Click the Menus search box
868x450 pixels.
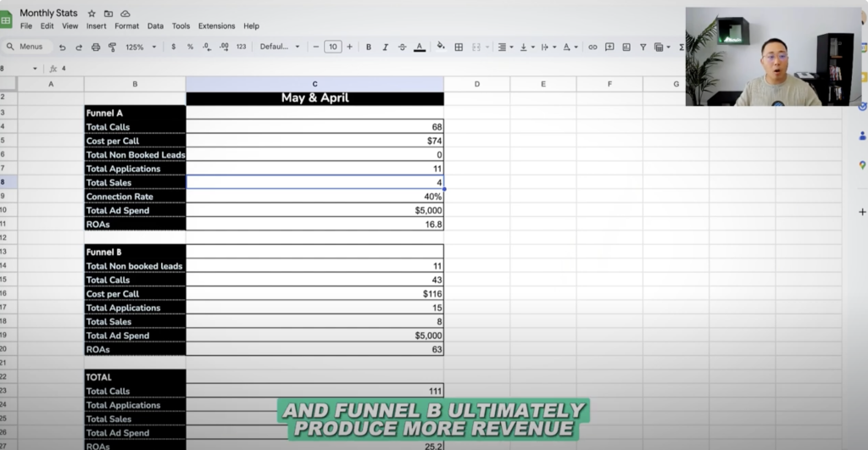tap(28, 47)
